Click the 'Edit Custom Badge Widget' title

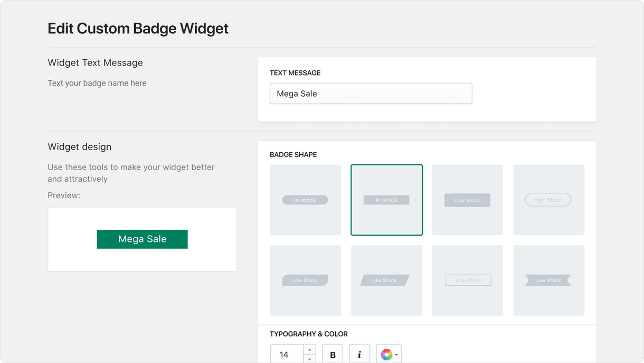138,28
